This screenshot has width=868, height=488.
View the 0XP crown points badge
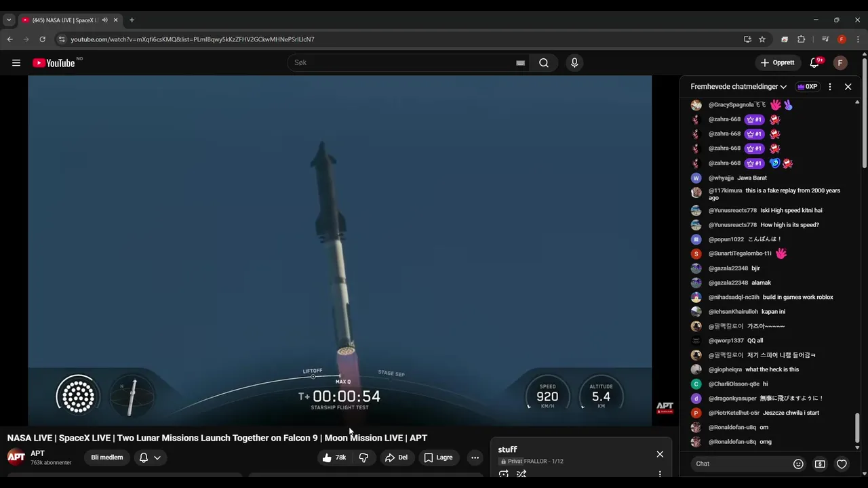(807, 87)
